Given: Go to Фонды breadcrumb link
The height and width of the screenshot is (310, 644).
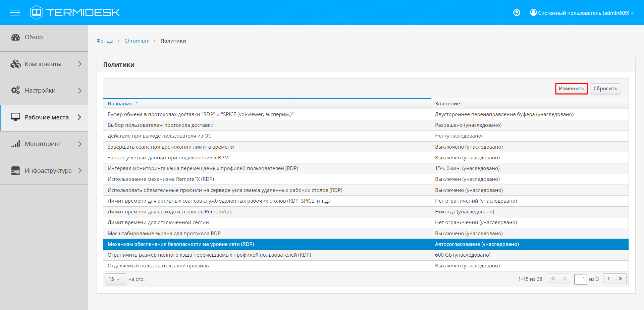Looking at the screenshot, I should coord(105,41).
